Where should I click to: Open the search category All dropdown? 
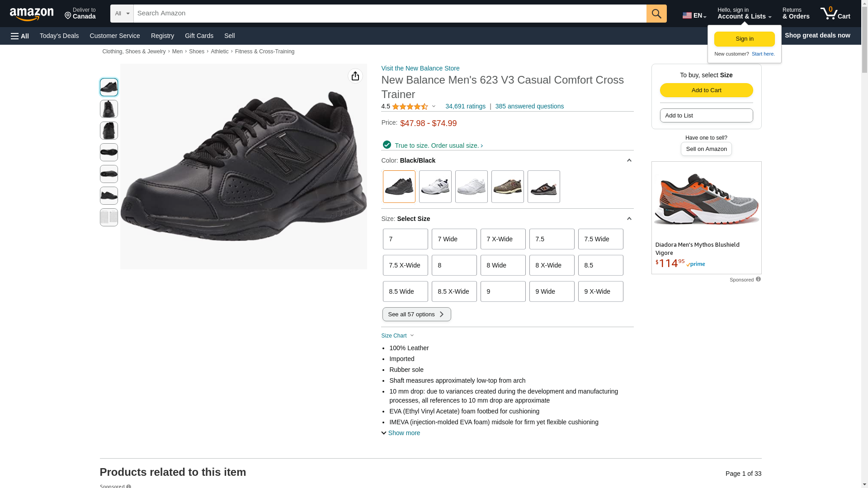pyautogui.click(x=122, y=14)
